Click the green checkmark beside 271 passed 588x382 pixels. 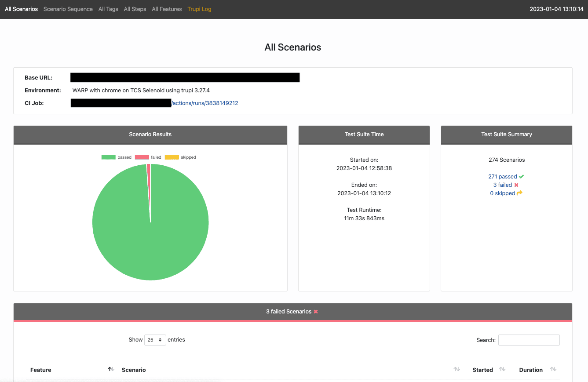pyautogui.click(x=521, y=176)
